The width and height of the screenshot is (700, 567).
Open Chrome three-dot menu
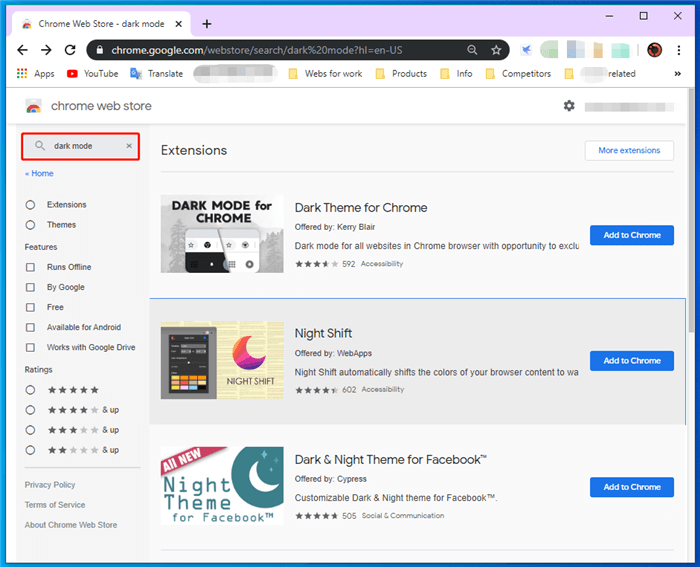click(679, 50)
